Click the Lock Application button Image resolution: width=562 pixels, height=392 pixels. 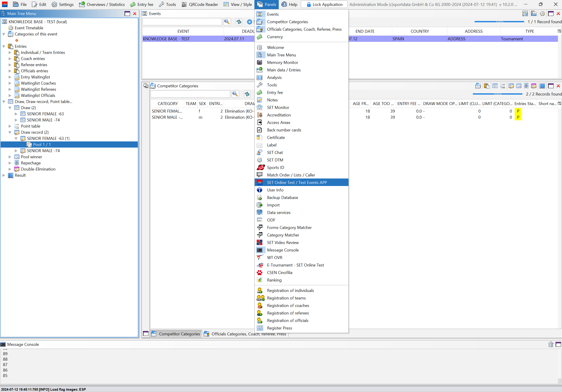tap(324, 4)
